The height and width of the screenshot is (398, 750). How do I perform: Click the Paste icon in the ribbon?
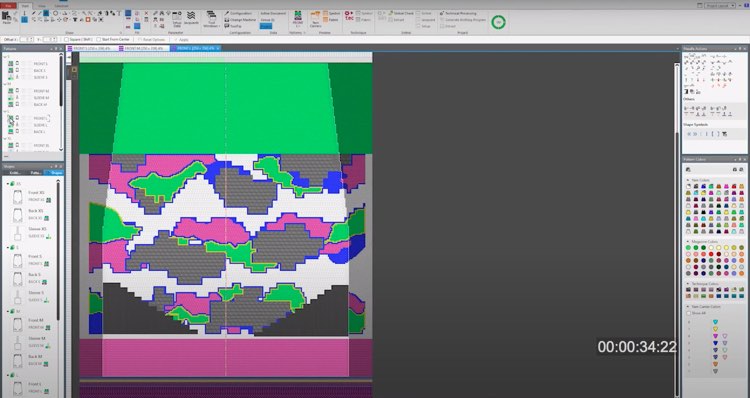pyautogui.click(x=6, y=17)
